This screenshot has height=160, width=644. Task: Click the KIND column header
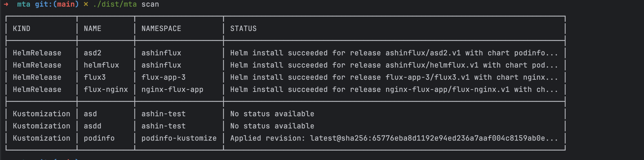pos(21,29)
